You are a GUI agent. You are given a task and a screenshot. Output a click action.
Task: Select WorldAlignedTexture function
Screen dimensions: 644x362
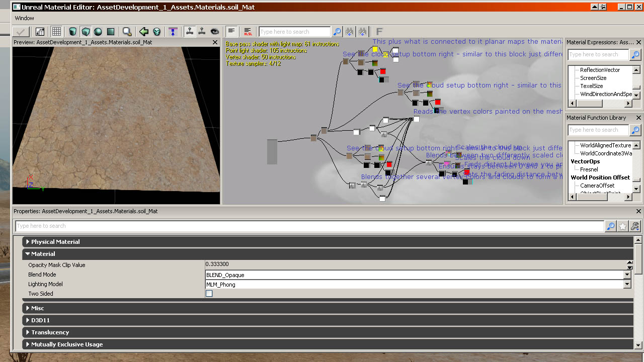pyautogui.click(x=606, y=145)
